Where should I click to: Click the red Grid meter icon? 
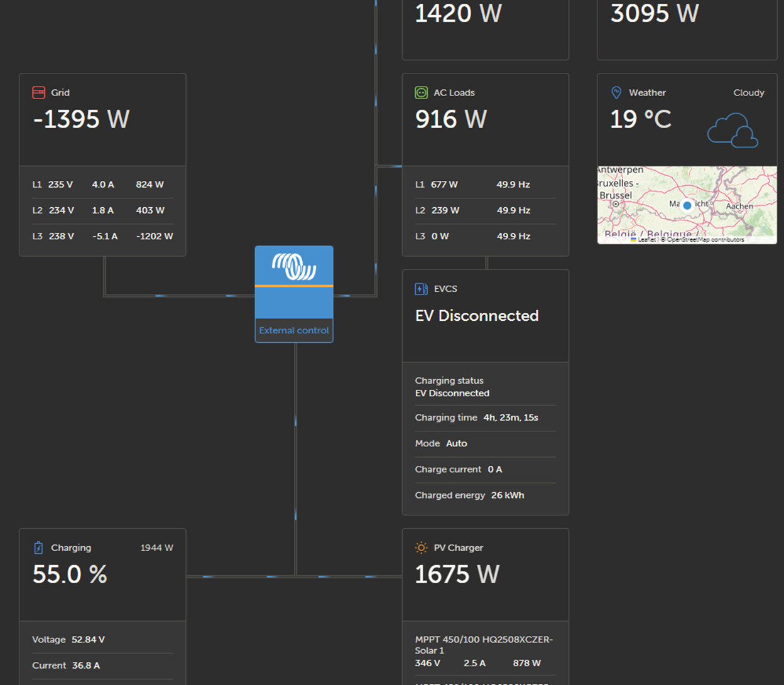tap(38, 92)
